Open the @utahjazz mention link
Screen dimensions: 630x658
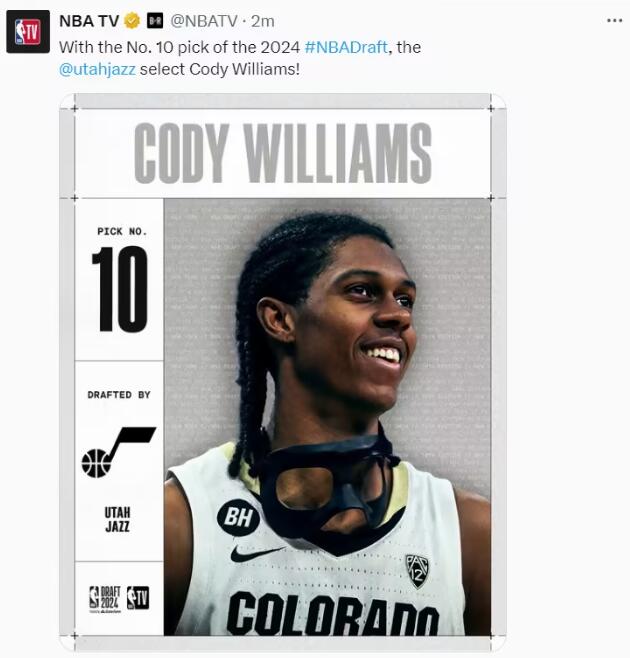click(97, 69)
